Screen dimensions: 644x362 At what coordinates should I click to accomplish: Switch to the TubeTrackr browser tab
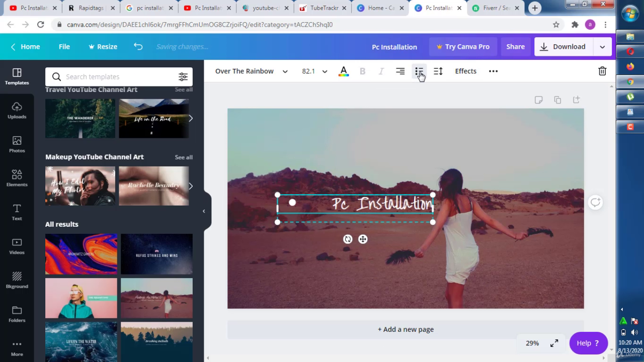pyautogui.click(x=324, y=8)
